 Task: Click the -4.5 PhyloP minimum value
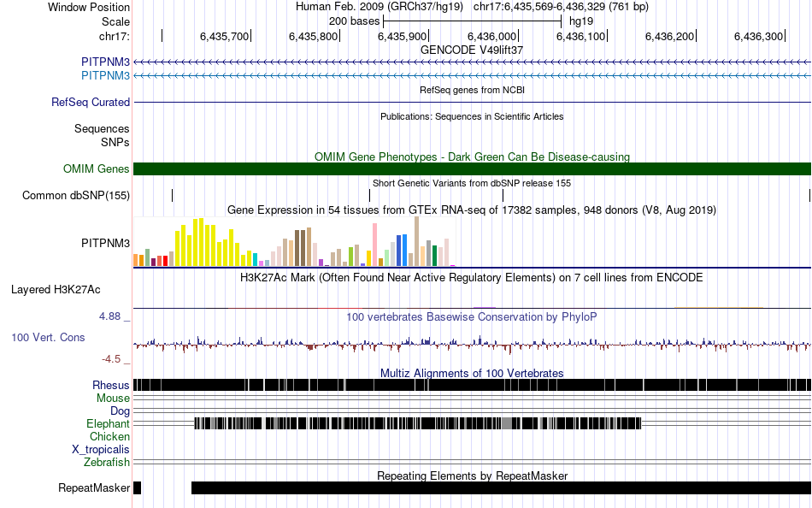[x=111, y=358]
